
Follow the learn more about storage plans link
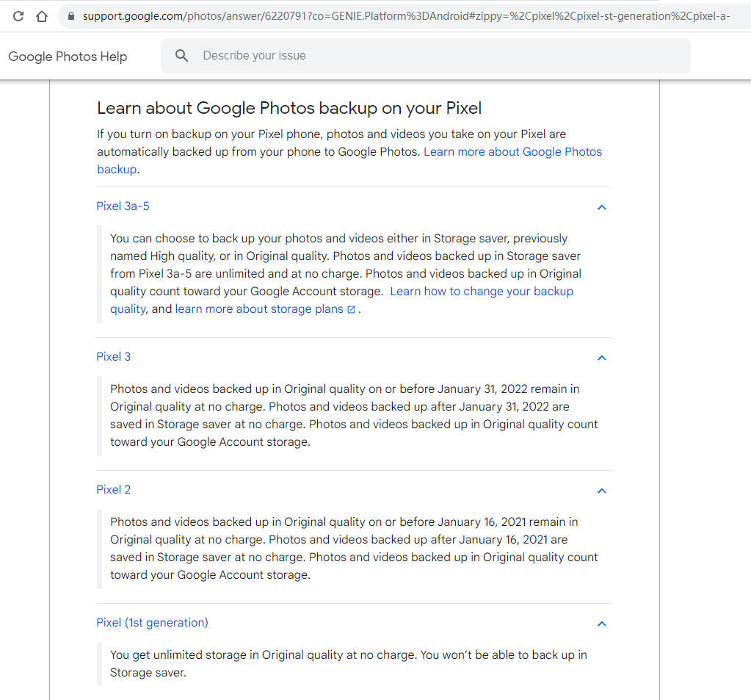[x=258, y=309]
